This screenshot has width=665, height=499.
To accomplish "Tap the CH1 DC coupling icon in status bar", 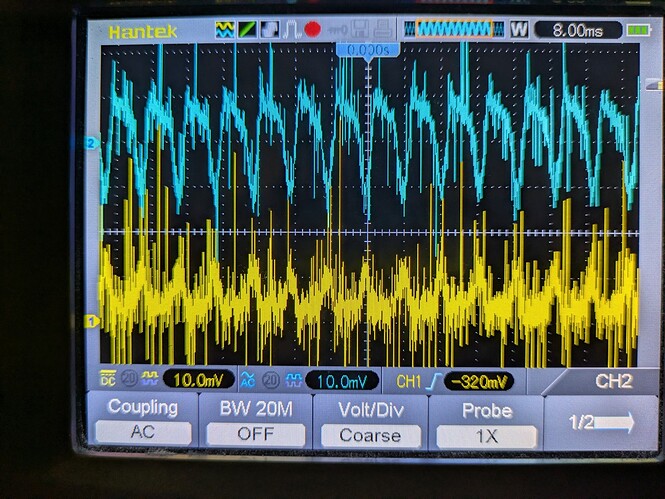I will tap(108, 379).
